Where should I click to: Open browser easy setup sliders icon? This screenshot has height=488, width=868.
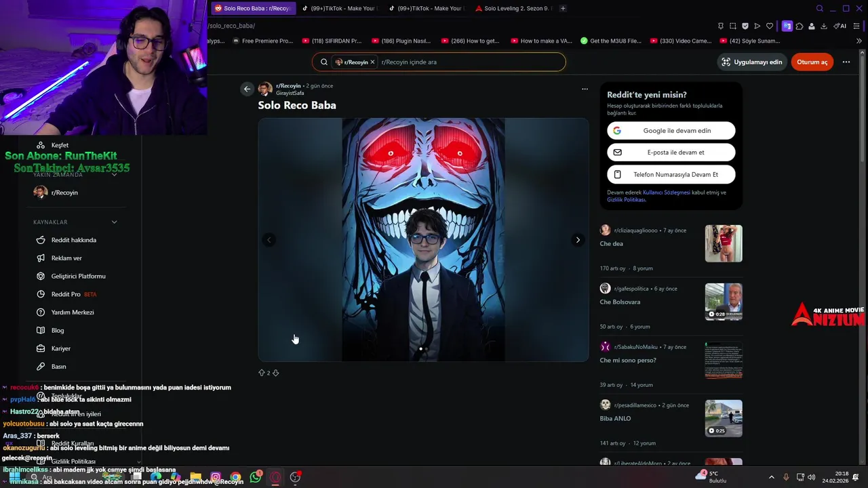857,26
